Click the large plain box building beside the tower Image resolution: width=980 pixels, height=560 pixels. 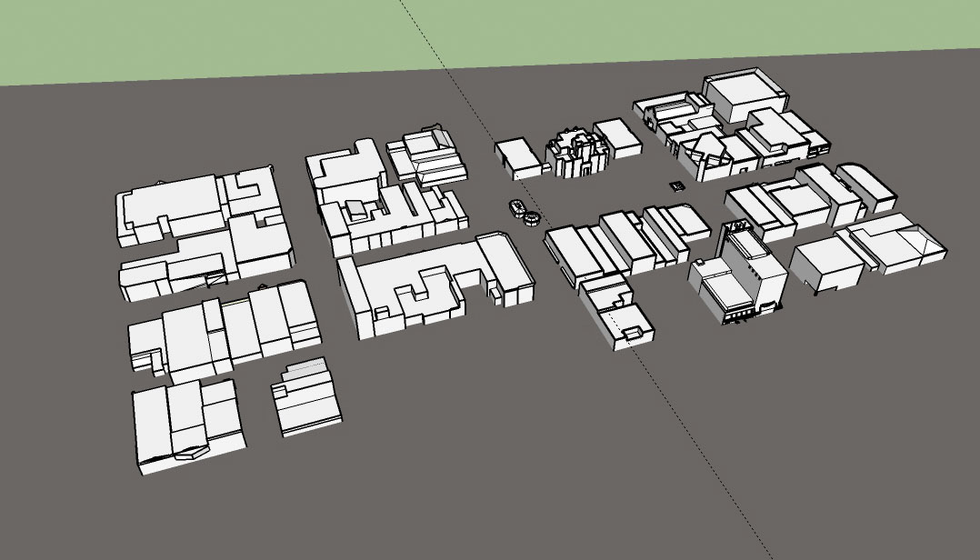tap(825, 265)
